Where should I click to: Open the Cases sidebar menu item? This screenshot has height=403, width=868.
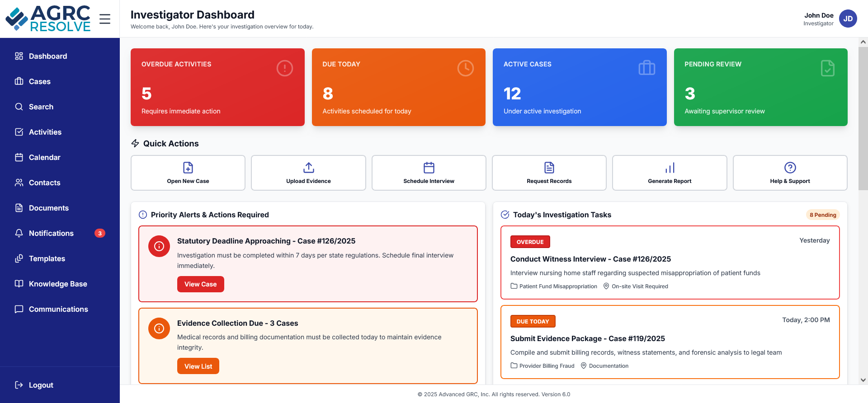(x=40, y=81)
